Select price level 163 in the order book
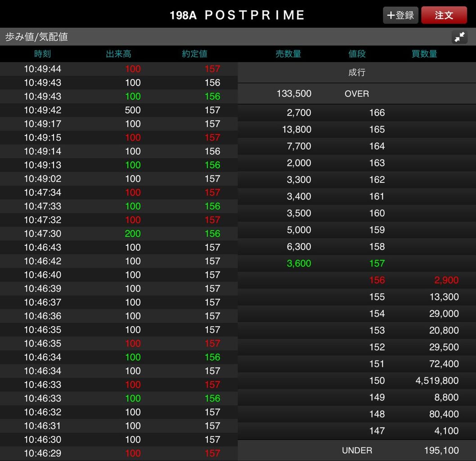 click(x=377, y=163)
